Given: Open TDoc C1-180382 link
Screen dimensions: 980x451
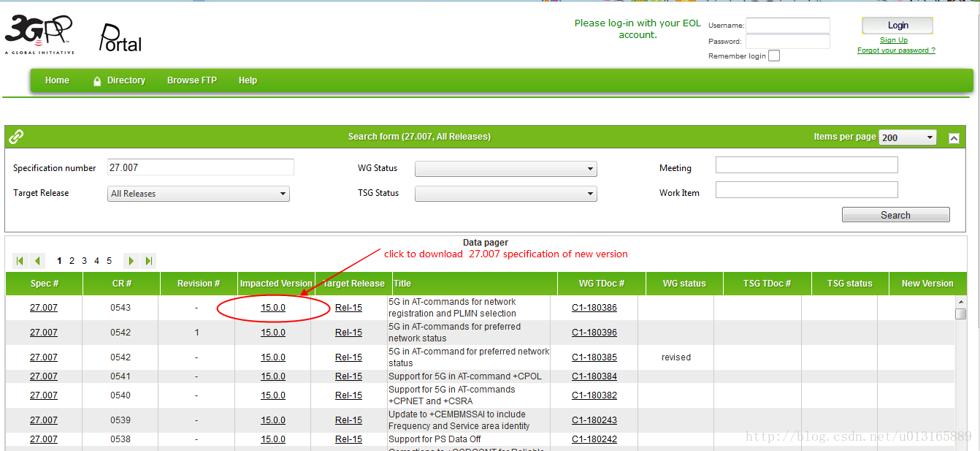Looking at the screenshot, I should (x=594, y=395).
